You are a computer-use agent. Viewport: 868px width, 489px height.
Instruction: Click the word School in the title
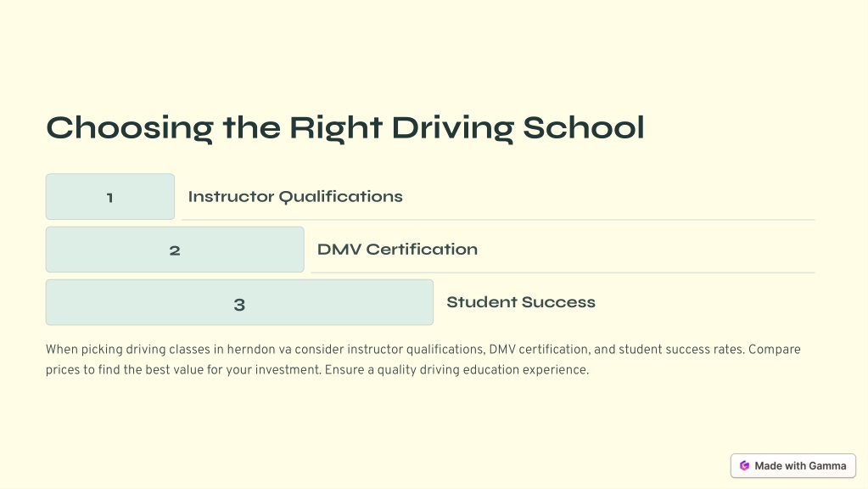[584, 127]
